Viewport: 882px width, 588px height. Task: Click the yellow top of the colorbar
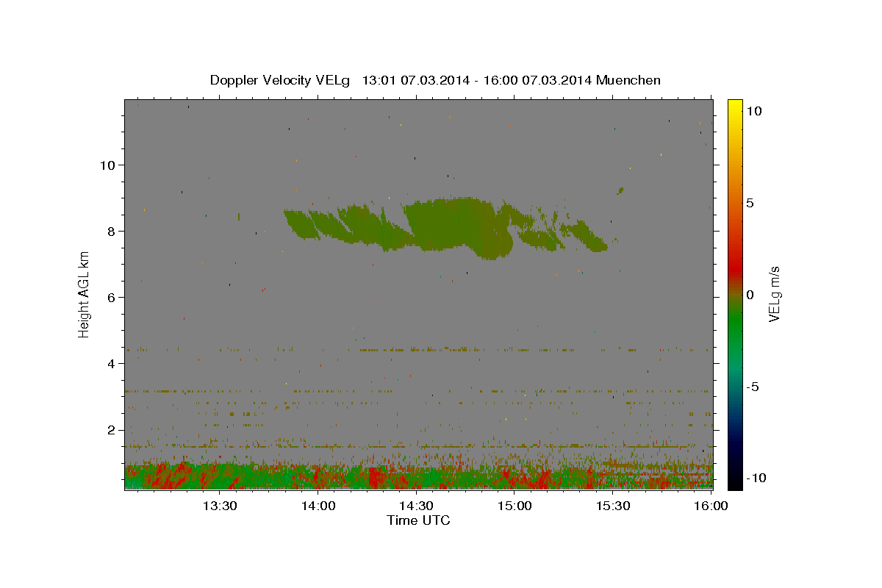735,107
